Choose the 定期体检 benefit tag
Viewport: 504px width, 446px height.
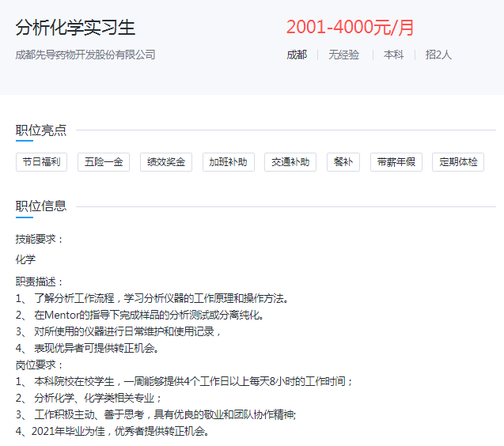pos(458,162)
